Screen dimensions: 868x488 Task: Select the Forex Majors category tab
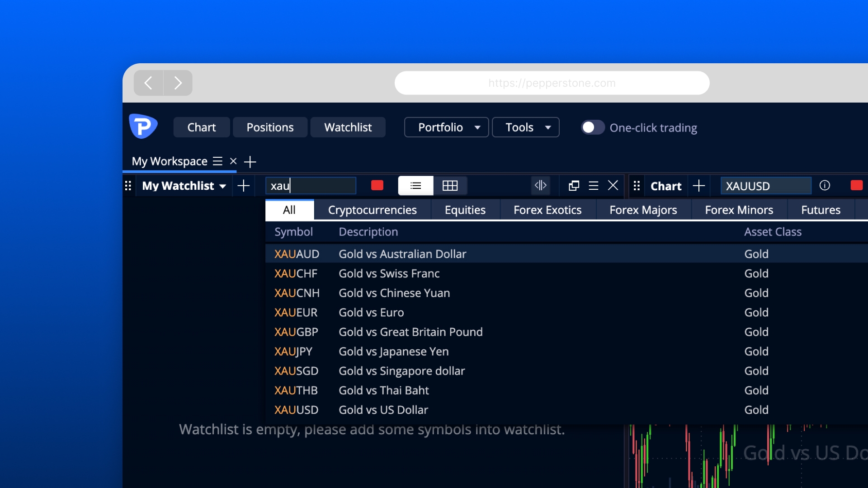tap(643, 210)
